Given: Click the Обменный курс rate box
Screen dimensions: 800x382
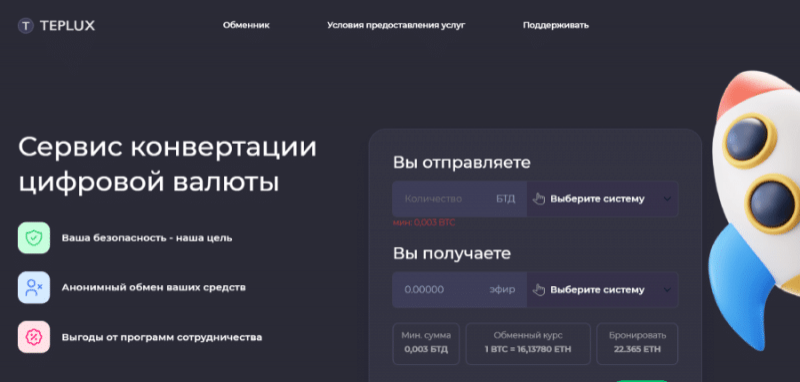Looking at the screenshot, I should (x=528, y=343).
